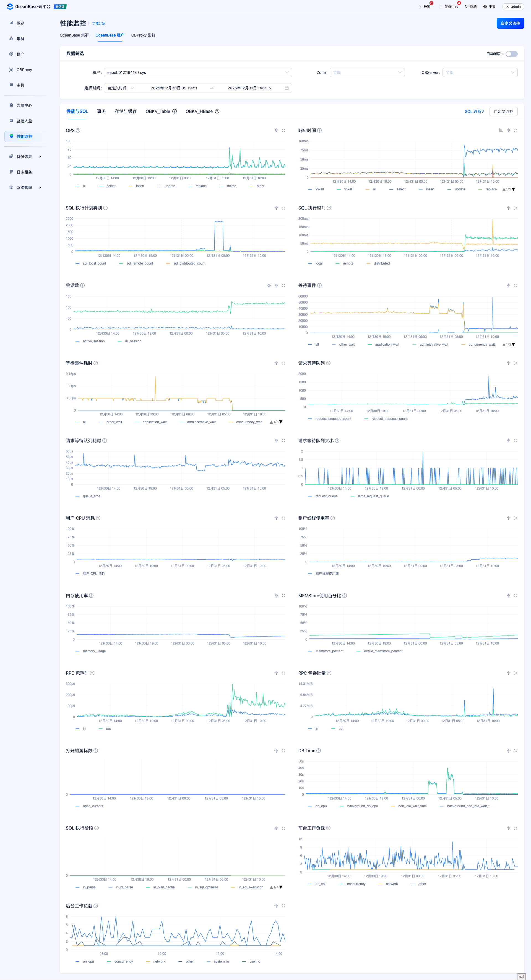Open the 租户 tenant dropdown

point(198,73)
